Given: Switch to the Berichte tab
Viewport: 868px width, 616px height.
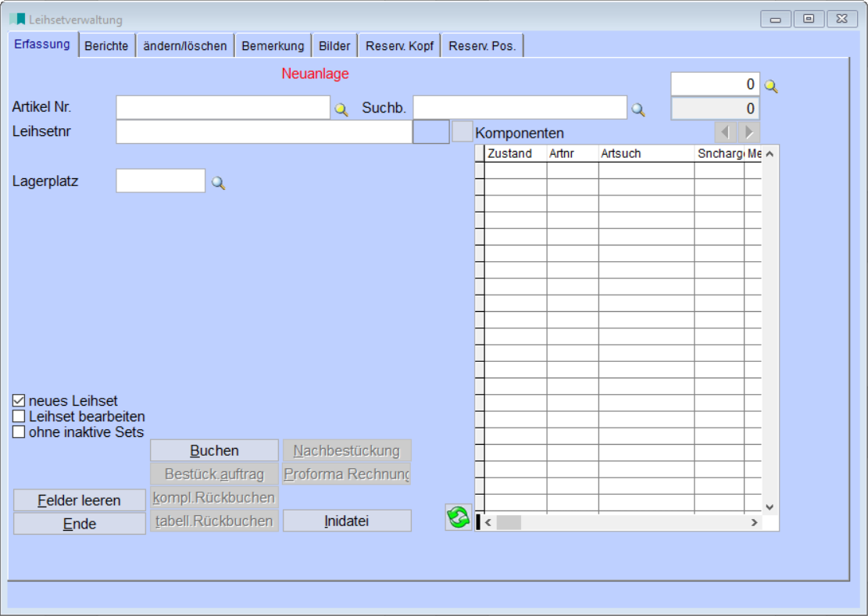Looking at the screenshot, I should (106, 46).
